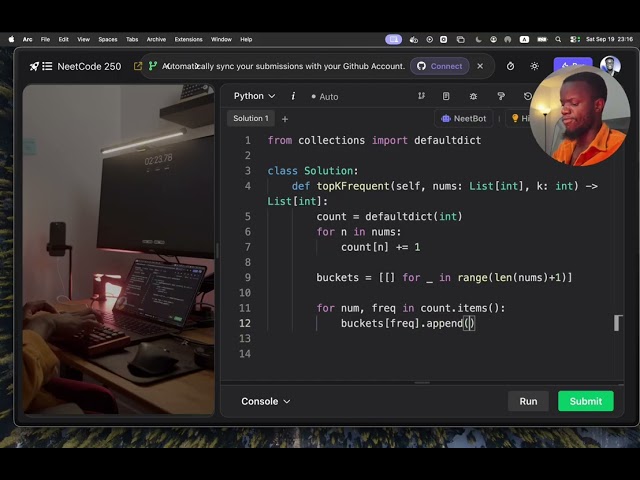The image size is (640, 480).
Task: Open the Apple menu
Action: pos(11,40)
